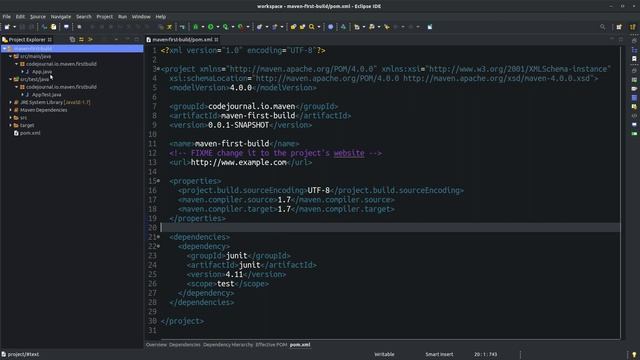The height and width of the screenshot is (360, 640).
Task: Select pom.xml in Project Explorer
Action: point(30,133)
